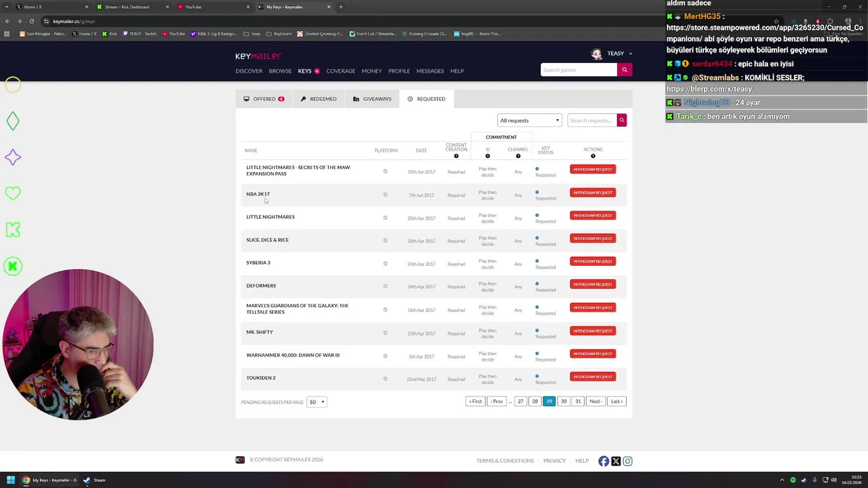Go to the Prev page

coord(497,401)
